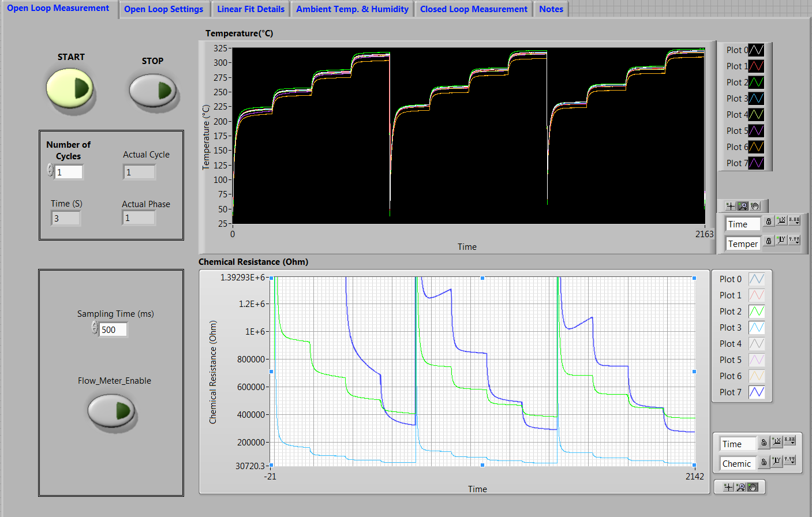Autoscale Y axis once on chemical resistance graph
The height and width of the screenshot is (517, 812).
pyautogui.click(x=777, y=460)
